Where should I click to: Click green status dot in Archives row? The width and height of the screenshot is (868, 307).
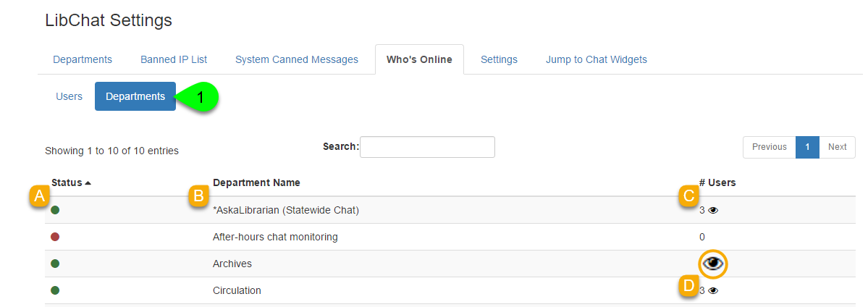tap(55, 264)
